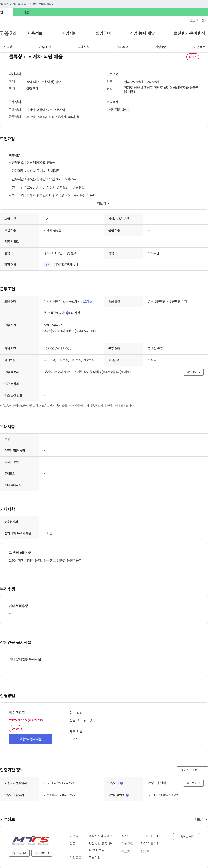The width and height of the screenshot is (208, 868).
Task: Click the D-16 badge in header
Action: (193, 57)
